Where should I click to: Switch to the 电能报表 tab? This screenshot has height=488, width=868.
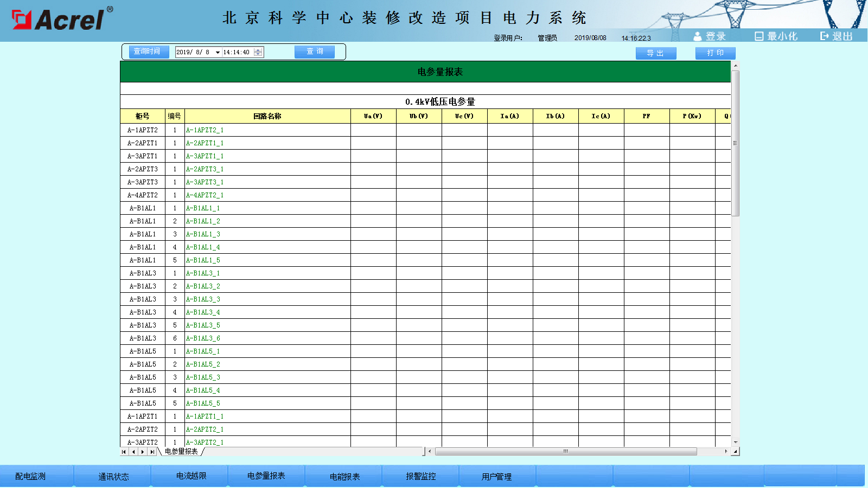344,476
